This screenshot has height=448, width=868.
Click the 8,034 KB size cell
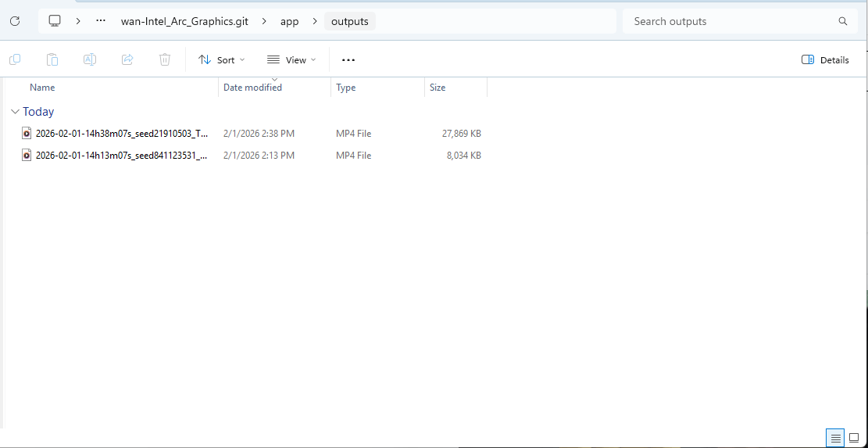464,156
